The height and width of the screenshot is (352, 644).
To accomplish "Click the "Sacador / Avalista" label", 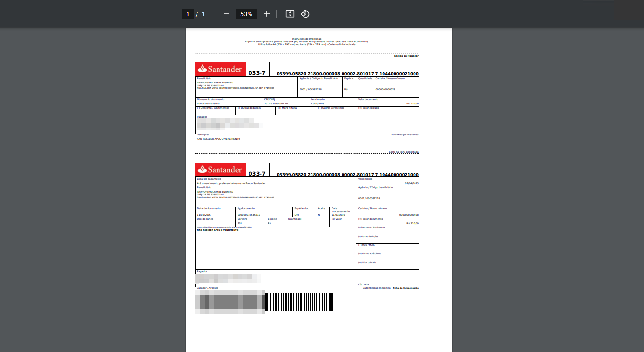I will tap(208, 288).
